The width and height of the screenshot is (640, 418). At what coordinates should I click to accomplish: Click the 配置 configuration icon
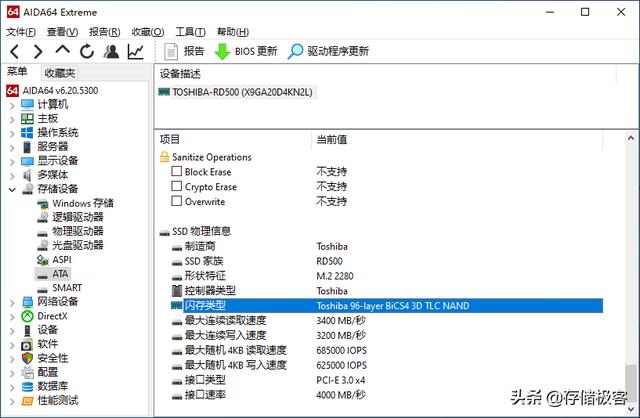click(27, 372)
